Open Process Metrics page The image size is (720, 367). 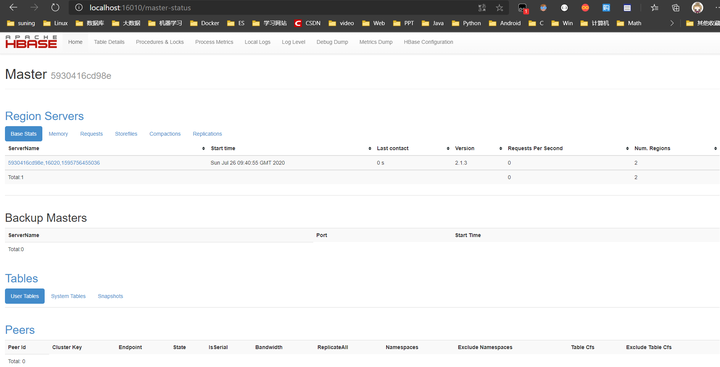pyautogui.click(x=214, y=42)
